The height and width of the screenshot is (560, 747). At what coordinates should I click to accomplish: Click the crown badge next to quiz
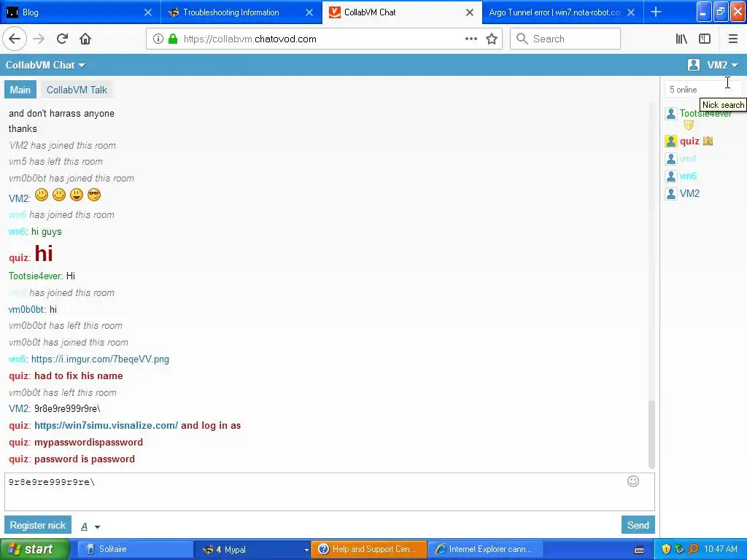pos(708,141)
